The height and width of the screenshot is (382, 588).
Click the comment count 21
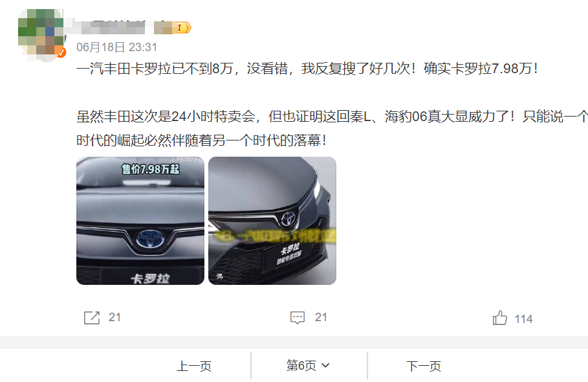(x=321, y=317)
